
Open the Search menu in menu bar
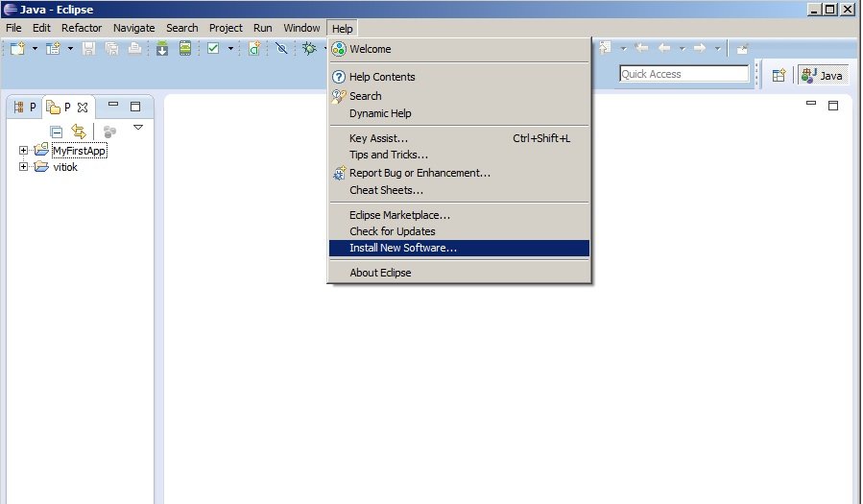[x=182, y=28]
